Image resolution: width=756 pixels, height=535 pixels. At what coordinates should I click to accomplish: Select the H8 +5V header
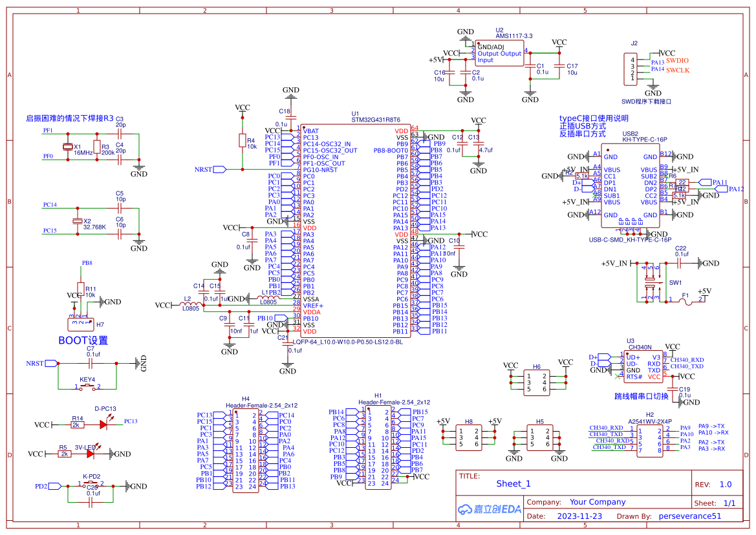(x=469, y=437)
